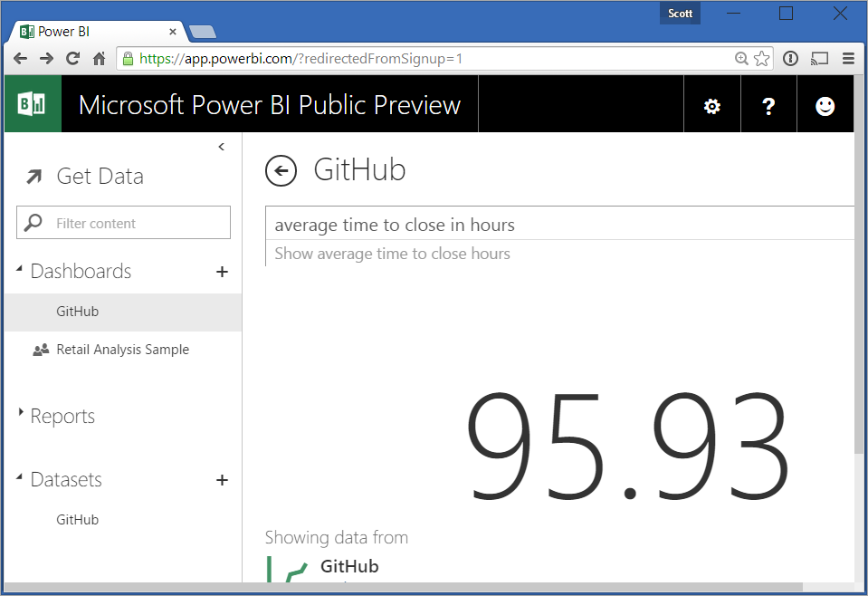Add a new dashboard with plus
The image size is (868, 596).
(222, 272)
